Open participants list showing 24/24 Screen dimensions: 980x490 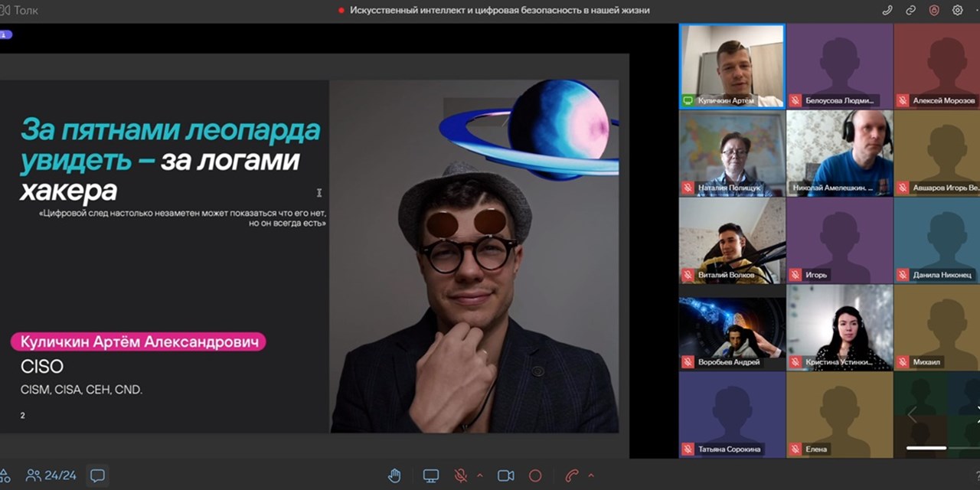pyautogui.click(x=51, y=475)
